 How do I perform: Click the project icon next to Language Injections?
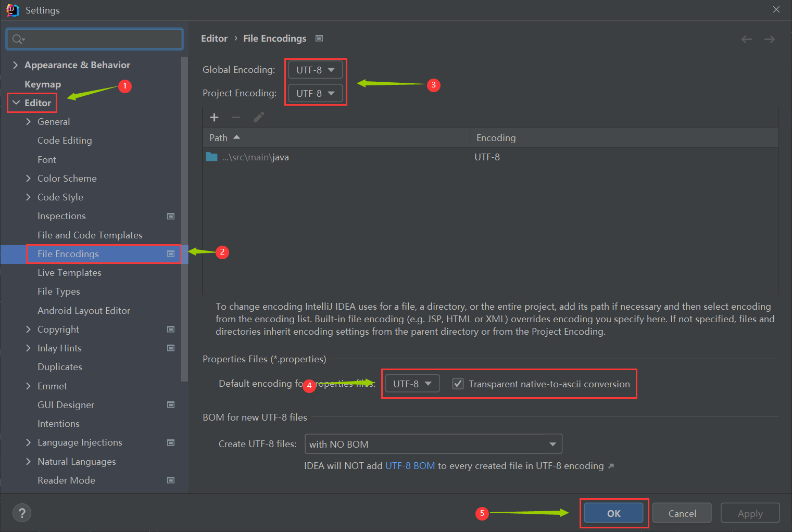click(171, 442)
